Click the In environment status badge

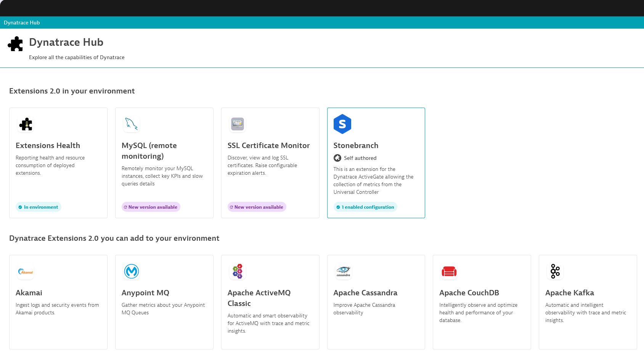coord(39,207)
